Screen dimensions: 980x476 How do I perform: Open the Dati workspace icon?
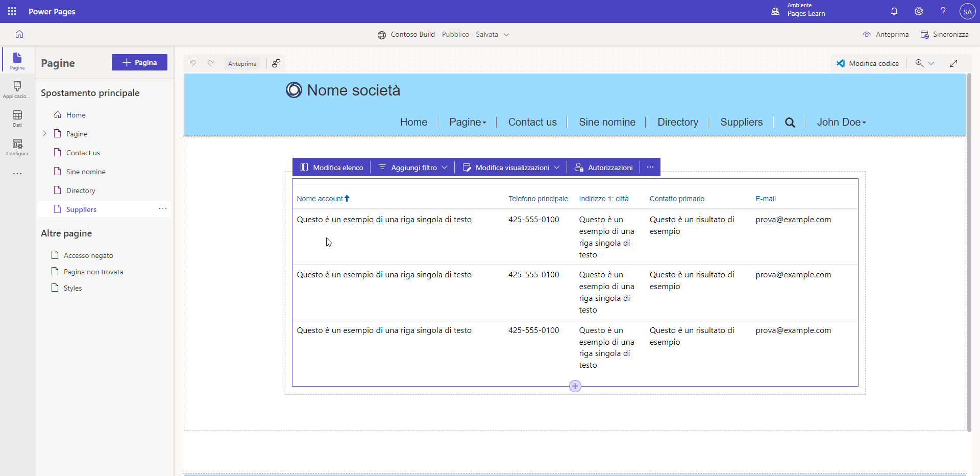click(17, 118)
